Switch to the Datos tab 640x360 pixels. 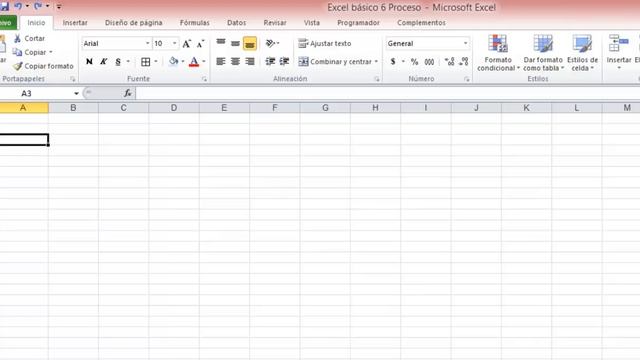(x=237, y=23)
